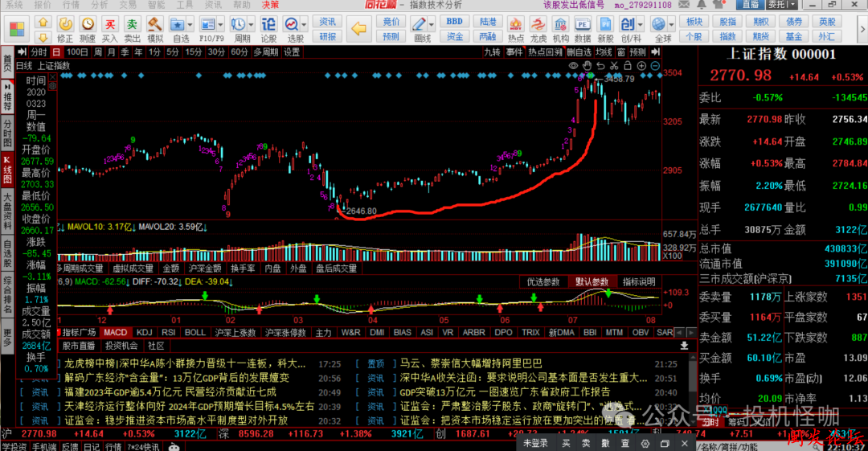Image resolution: width=868 pixels, height=451 pixels.
Task: Open the 测速 speed test clock icon
Action: point(88,24)
